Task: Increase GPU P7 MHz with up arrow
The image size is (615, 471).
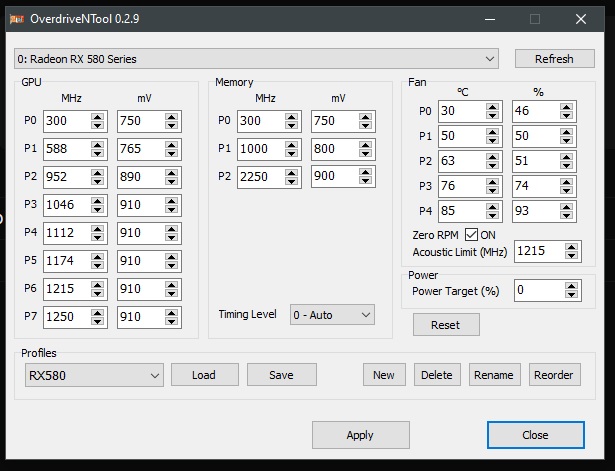Action: tap(97, 314)
